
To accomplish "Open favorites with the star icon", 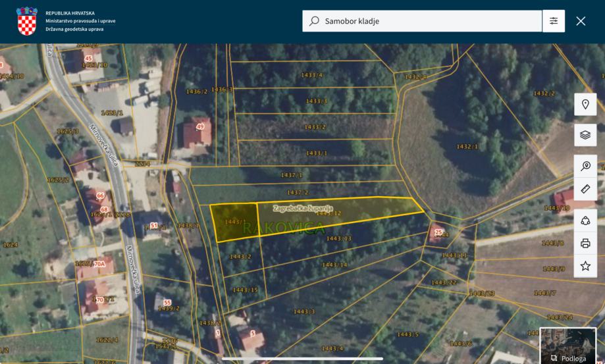I will tap(585, 266).
